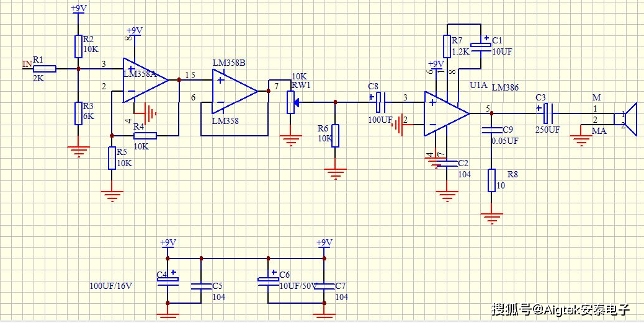Select the LM358B op-amp triangle
Image resolution: width=644 pixels, height=323 pixels.
tap(235, 91)
